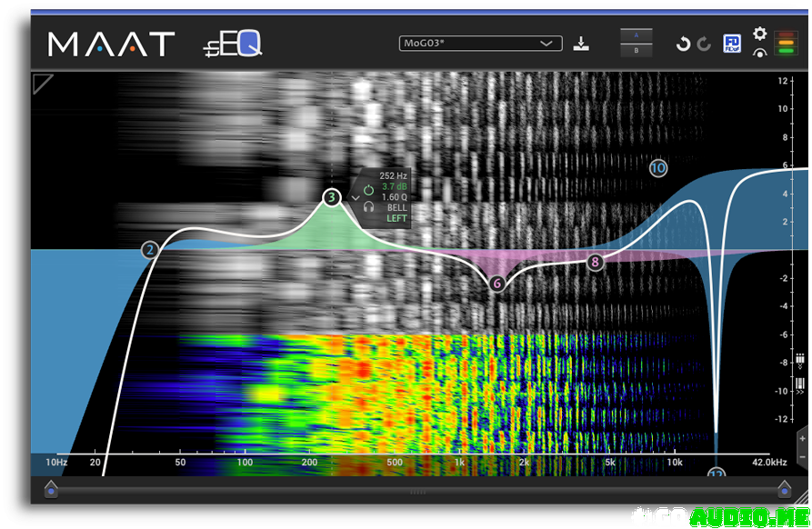This screenshot has height=529, width=812.
Task: Click the headphones solo icon for band 3
Action: pyautogui.click(x=368, y=207)
